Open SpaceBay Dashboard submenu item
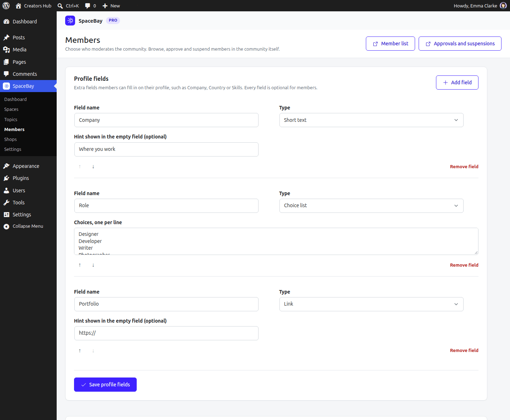The image size is (510, 420). point(15,100)
